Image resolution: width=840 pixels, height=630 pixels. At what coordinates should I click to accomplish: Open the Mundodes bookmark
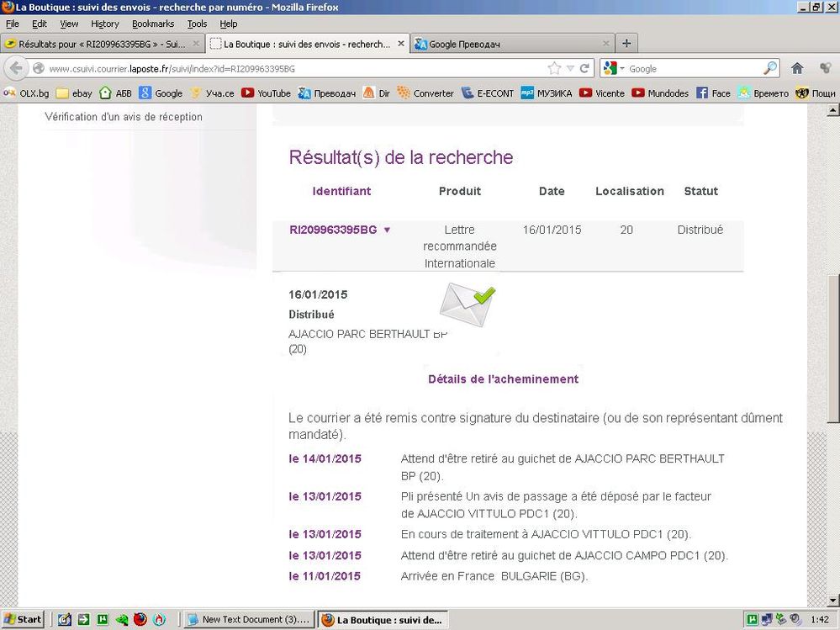(660, 93)
